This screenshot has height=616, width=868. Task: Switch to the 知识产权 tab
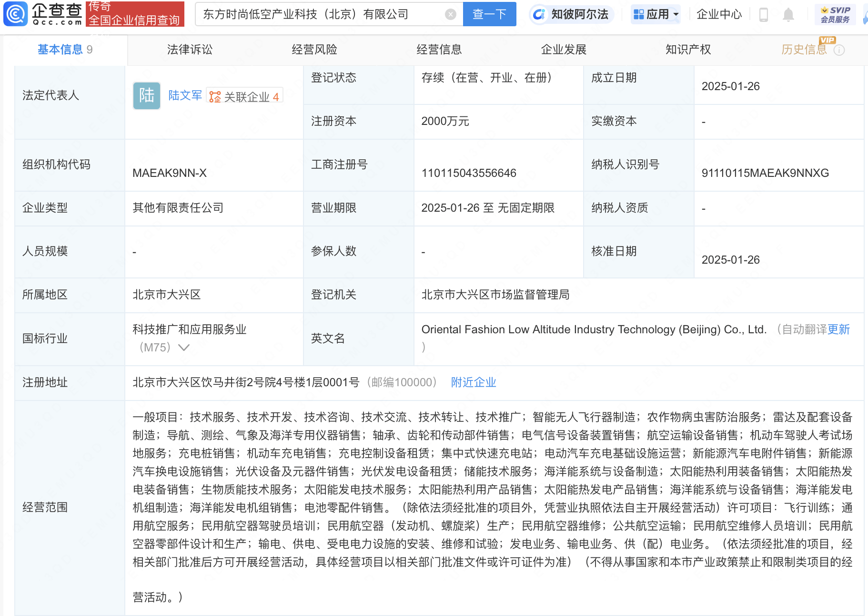point(688,50)
